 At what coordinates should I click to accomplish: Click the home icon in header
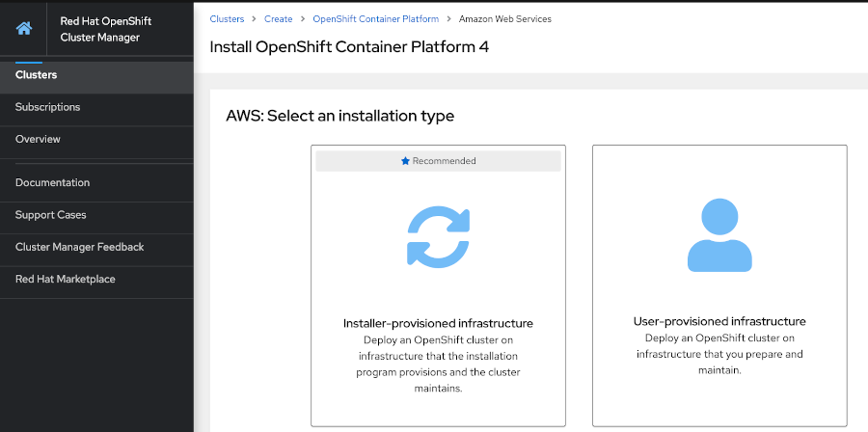coord(24,29)
